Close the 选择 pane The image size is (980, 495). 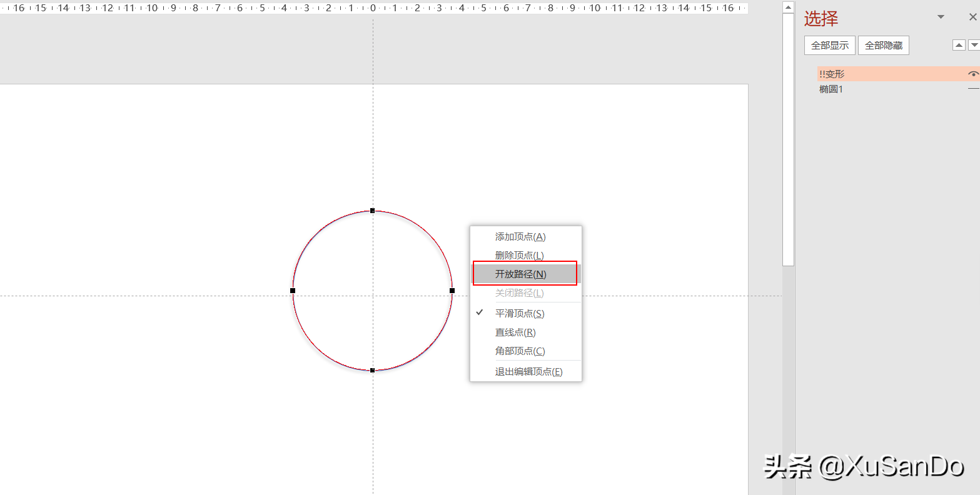pos(972,17)
